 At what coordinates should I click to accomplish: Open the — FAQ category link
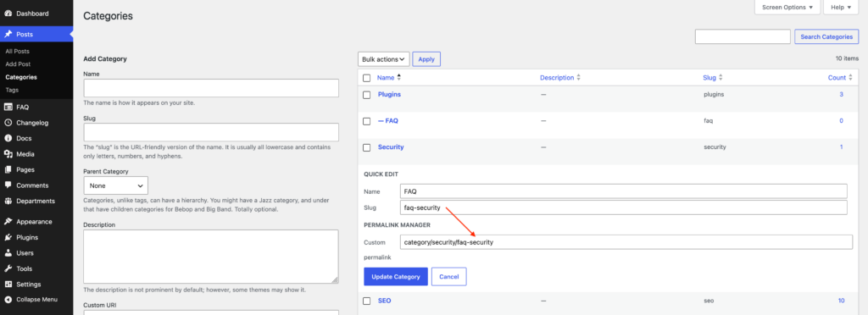(387, 120)
